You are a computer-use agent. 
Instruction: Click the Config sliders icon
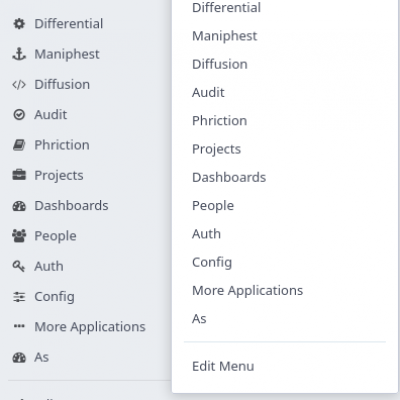coord(19,297)
